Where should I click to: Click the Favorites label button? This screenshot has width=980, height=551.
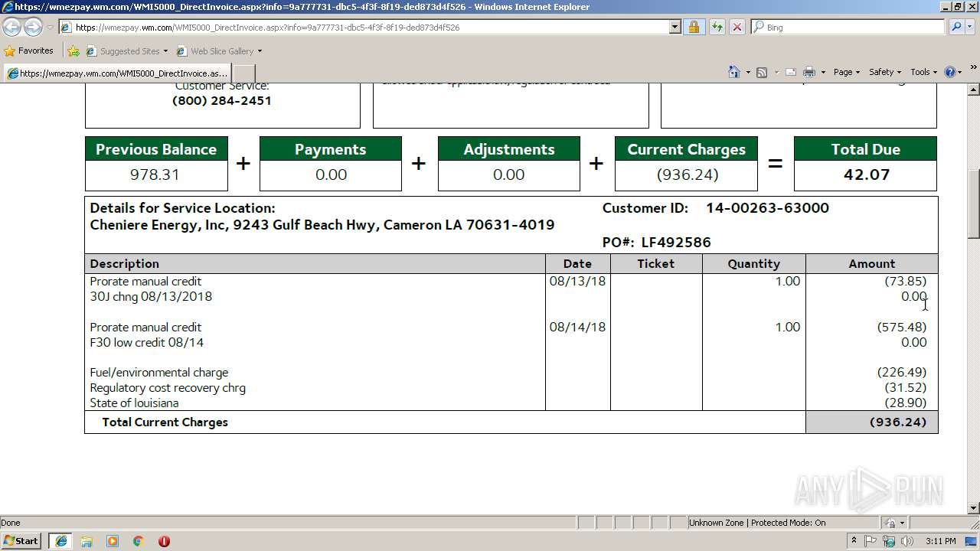(36, 51)
